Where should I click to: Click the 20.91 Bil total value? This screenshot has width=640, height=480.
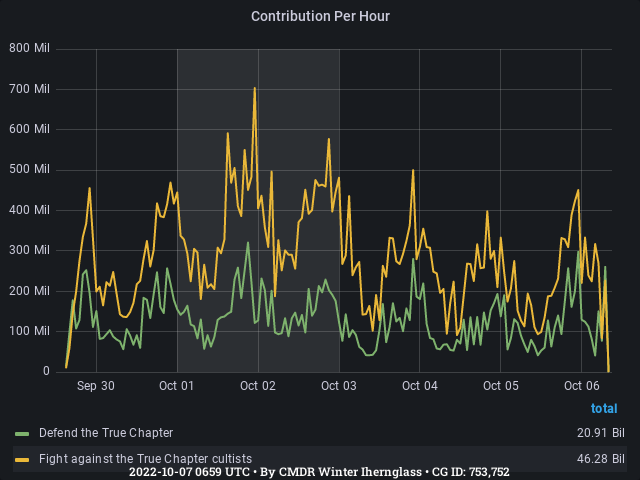[x=604, y=433]
